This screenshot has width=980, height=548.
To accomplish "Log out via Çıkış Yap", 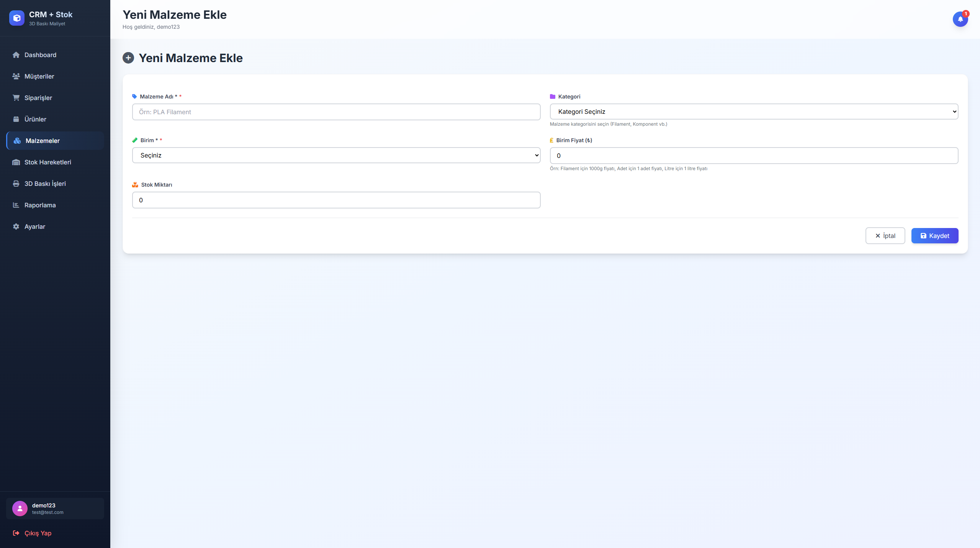I will coord(38,533).
